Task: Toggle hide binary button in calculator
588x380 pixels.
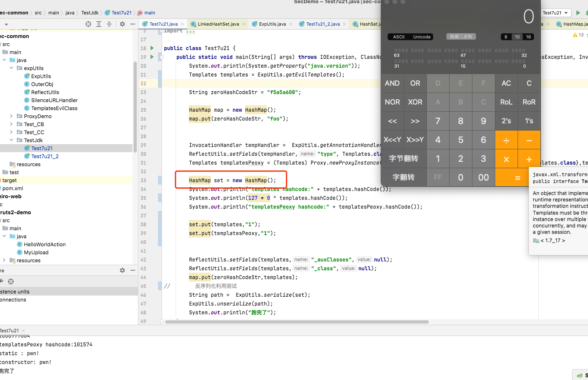Action: click(x=461, y=36)
